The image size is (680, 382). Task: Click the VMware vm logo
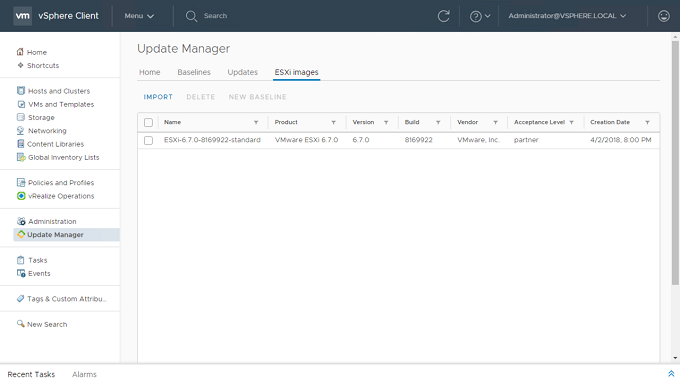(x=22, y=16)
